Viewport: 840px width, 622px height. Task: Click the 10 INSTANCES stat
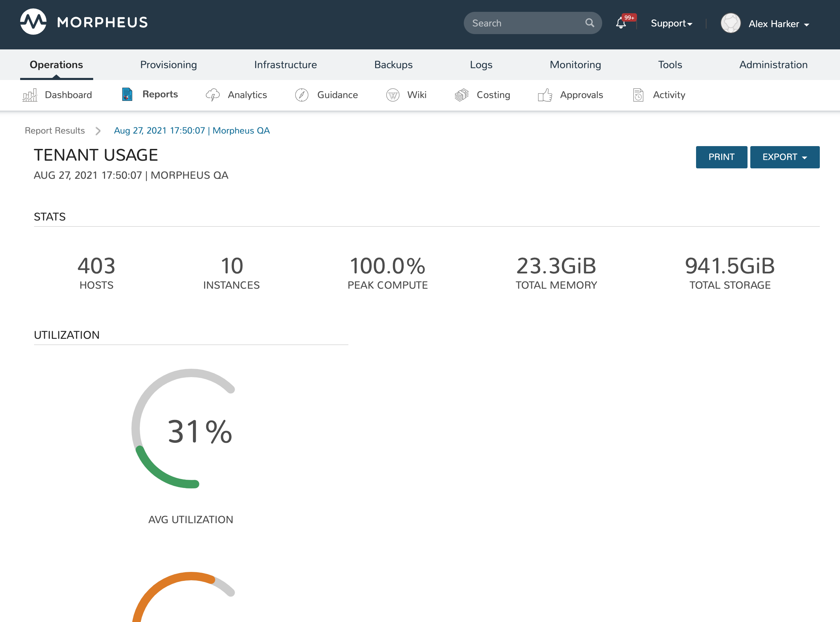tap(232, 273)
